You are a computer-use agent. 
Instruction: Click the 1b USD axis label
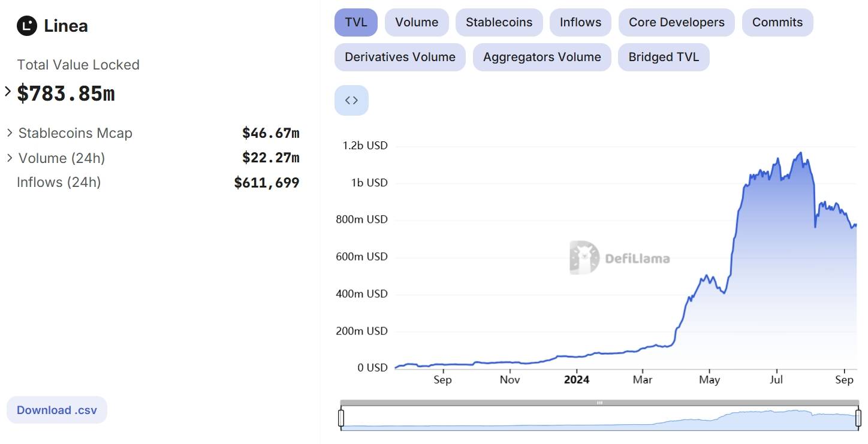point(369,183)
